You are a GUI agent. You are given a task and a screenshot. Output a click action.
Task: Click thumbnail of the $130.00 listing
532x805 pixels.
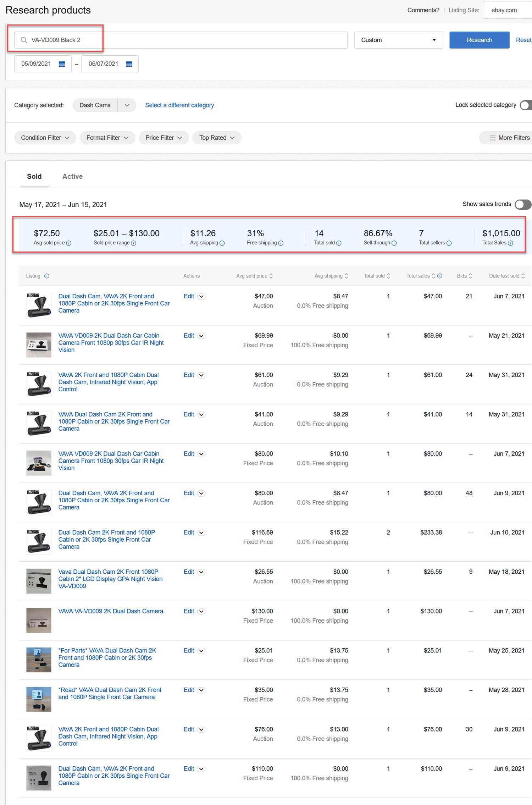[39, 621]
